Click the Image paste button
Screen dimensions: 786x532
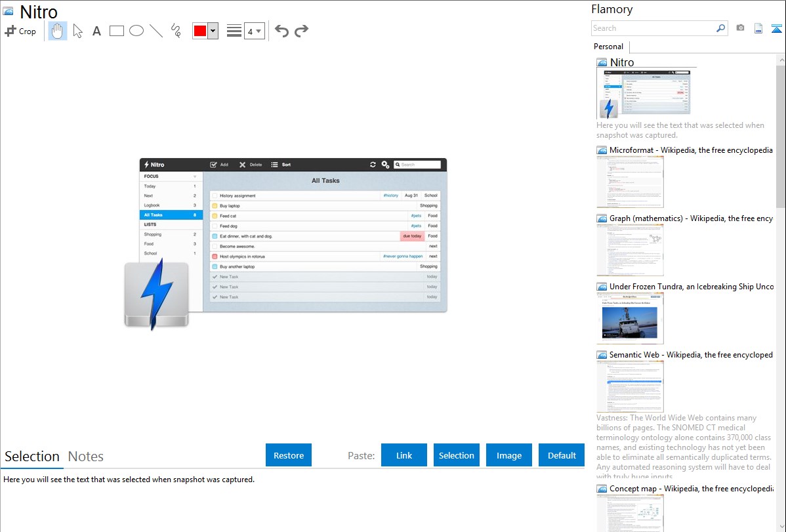(x=508, y=455)
